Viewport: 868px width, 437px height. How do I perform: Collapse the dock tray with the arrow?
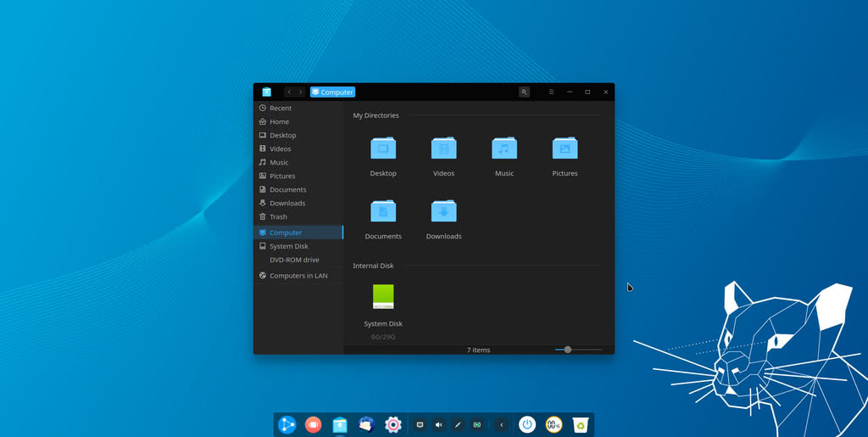coord(502,425)
